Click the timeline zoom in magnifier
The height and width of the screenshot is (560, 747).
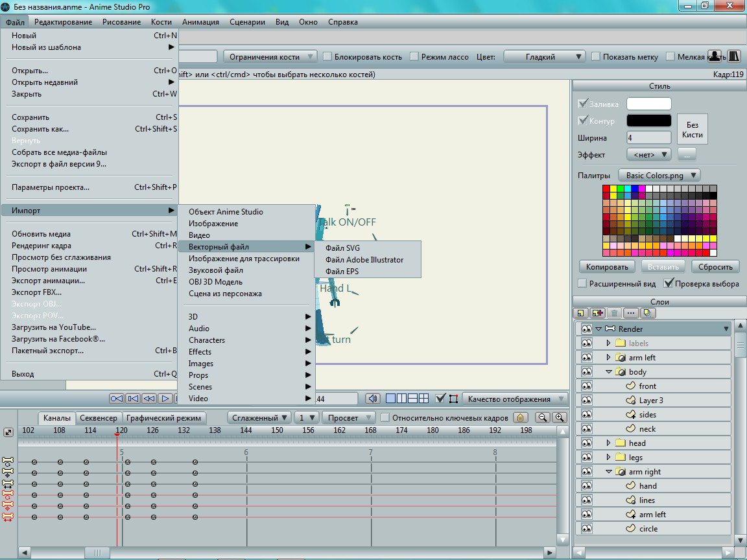tap(559, 418)
